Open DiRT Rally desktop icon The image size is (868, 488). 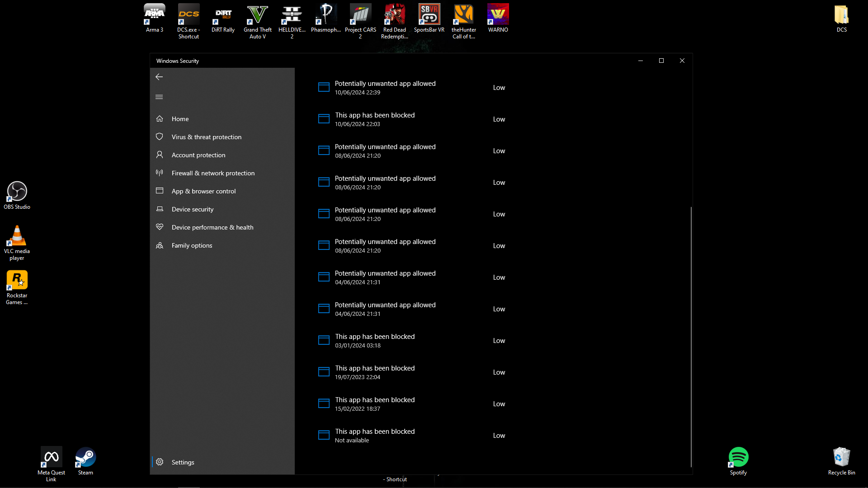point(223,19)
